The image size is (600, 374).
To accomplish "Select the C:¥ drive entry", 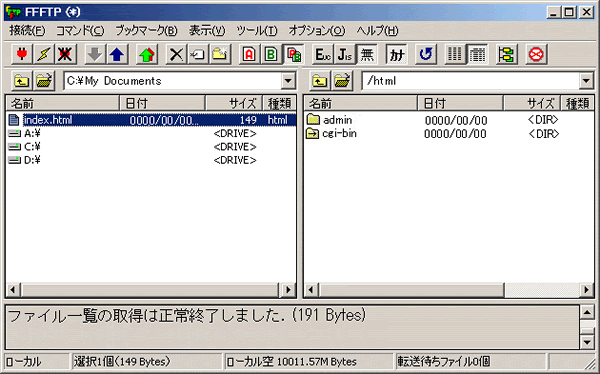I will coord(24,147).
